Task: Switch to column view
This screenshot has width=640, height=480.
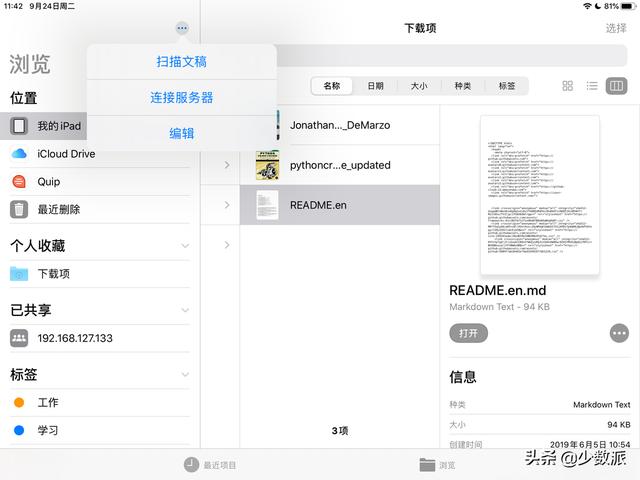Action: click(x=616, y=86)
